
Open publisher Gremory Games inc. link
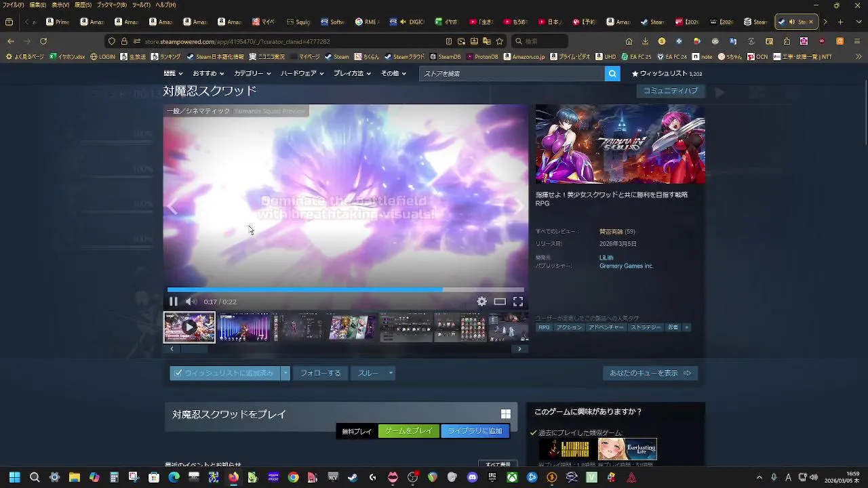click(626, 266)
